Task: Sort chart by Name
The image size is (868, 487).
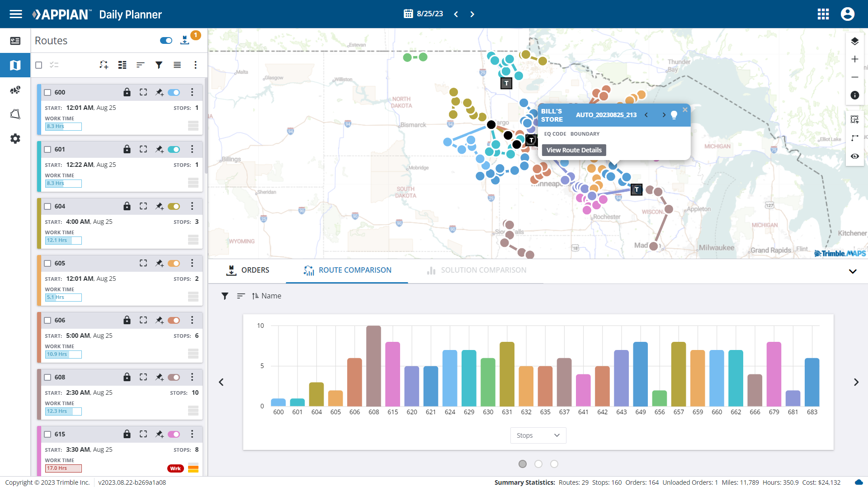Action: coord(267,296)
